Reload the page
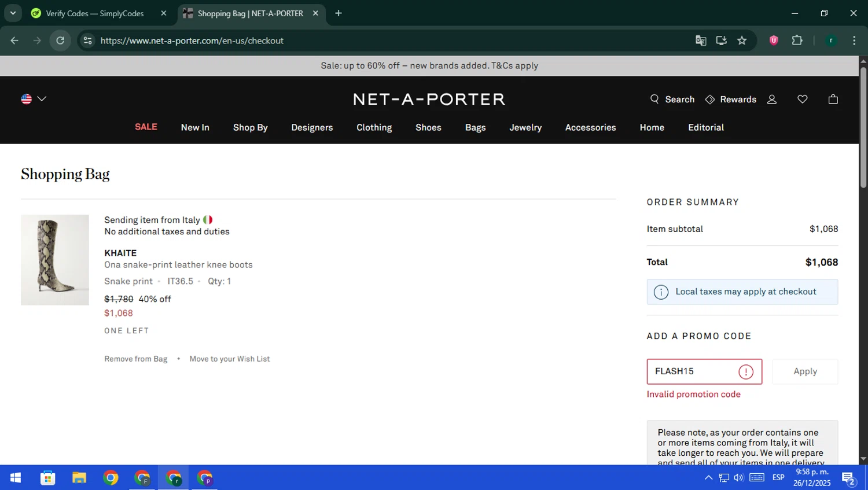 point(60,40)
